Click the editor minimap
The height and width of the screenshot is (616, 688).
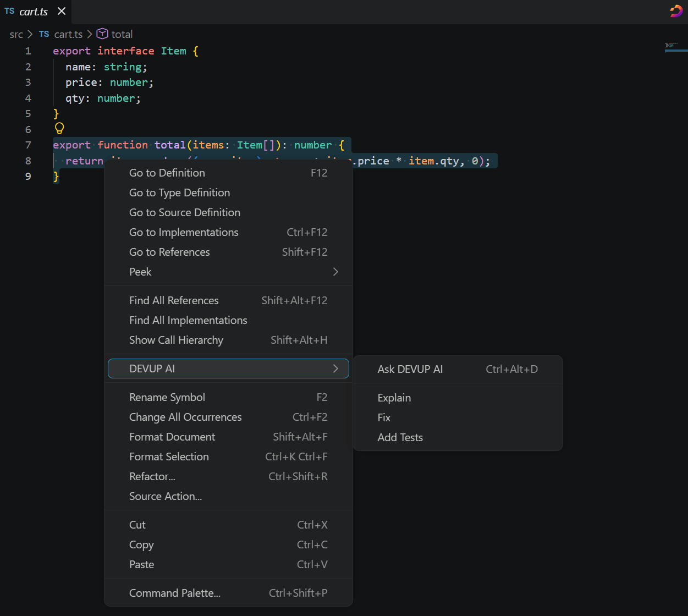675,47
